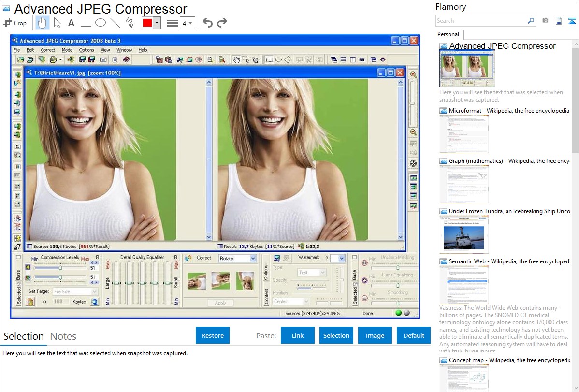579x392 pixels.
Task: Open the Rotate correction dropdown
Action: tap(237, 258)
